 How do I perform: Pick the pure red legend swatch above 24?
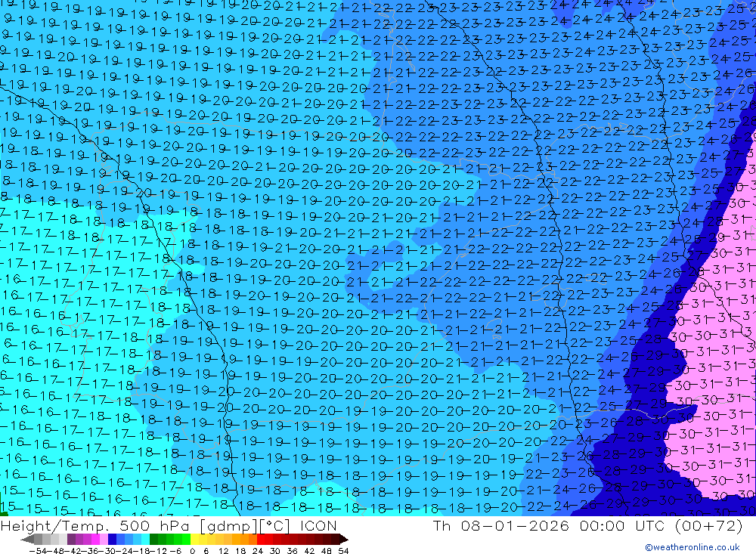261,539
